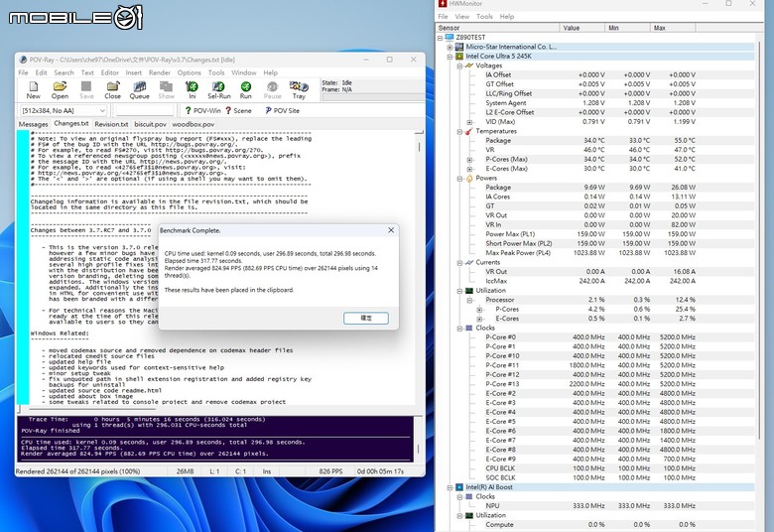Click the New file icon in POV-Ray
This screenshot has height=532, width=774.
[x=33, y=90]
